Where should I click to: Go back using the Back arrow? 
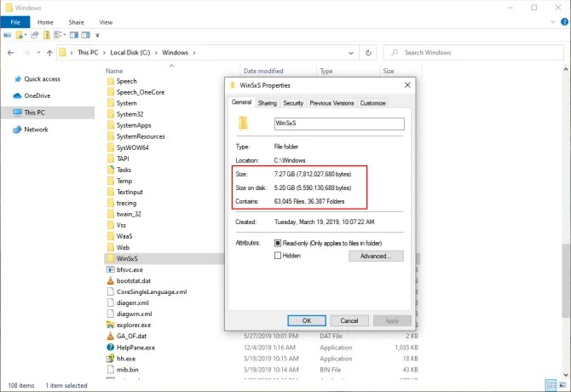10,53
